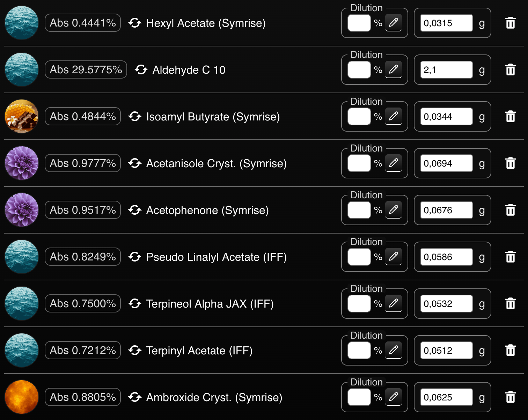This screenshot has width=528, height=420.
Task: Click the swap icon next to Hexyl Acetate
Action: pos(135,23)
